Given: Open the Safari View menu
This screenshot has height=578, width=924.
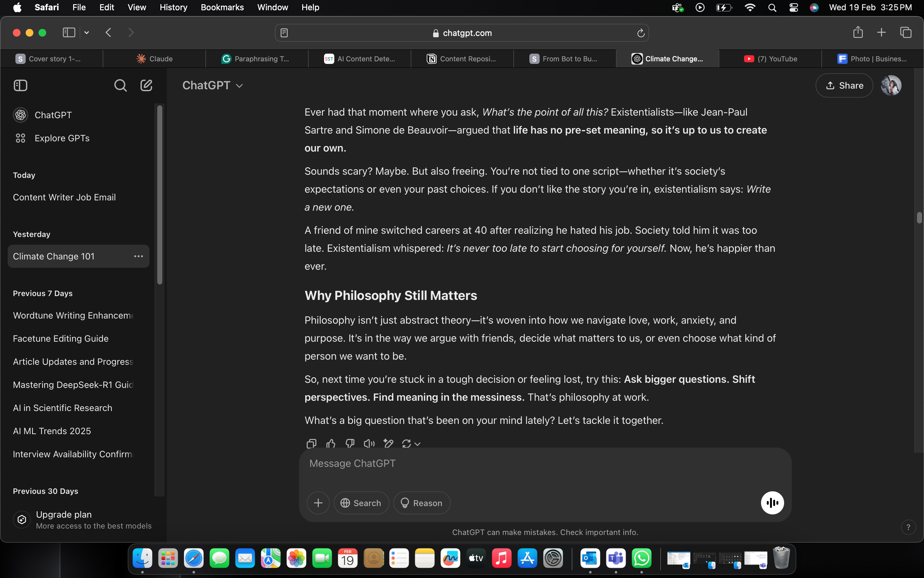Looking at the screenshot, I should 137,7.
